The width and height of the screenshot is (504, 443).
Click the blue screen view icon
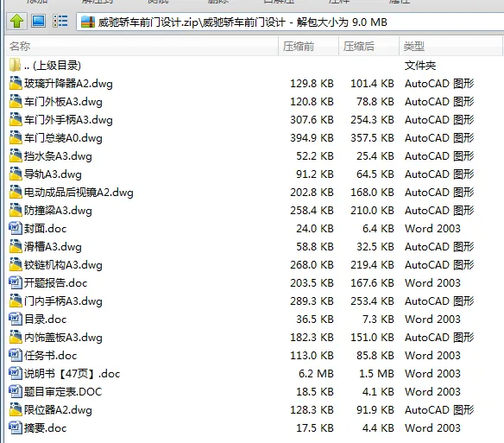[38, 22]
